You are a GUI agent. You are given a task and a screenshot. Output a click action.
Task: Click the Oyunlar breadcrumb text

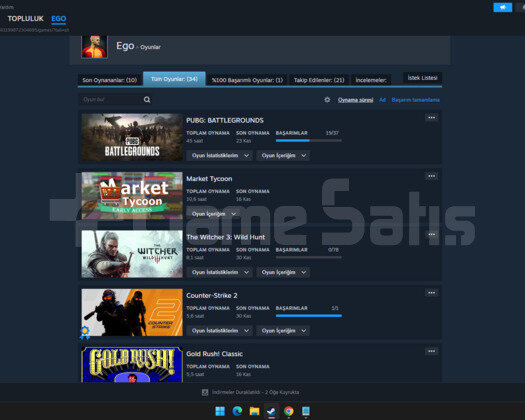point(150,47)
